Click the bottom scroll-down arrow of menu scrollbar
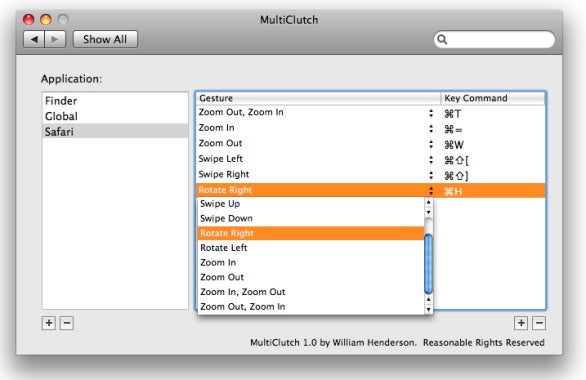586x380 pixels. click(x=428, y=309)
